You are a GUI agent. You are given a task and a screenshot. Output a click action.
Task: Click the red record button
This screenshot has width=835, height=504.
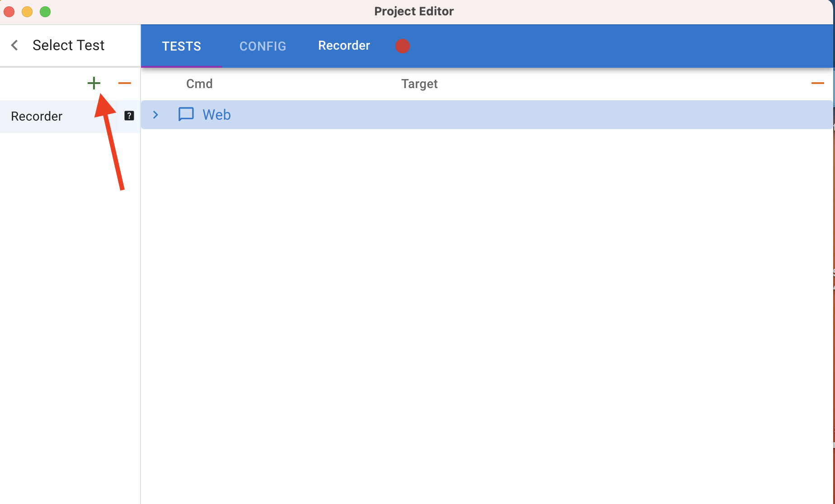(402, 46)
